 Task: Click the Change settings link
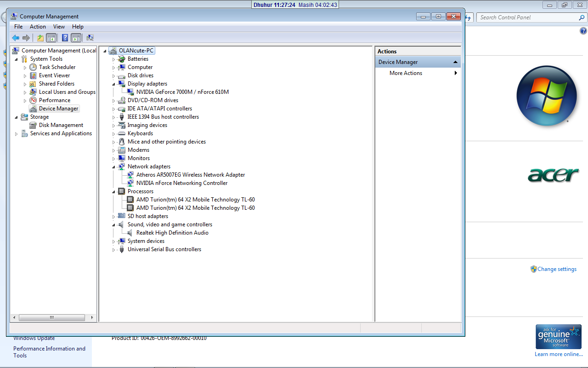point(557,269)
